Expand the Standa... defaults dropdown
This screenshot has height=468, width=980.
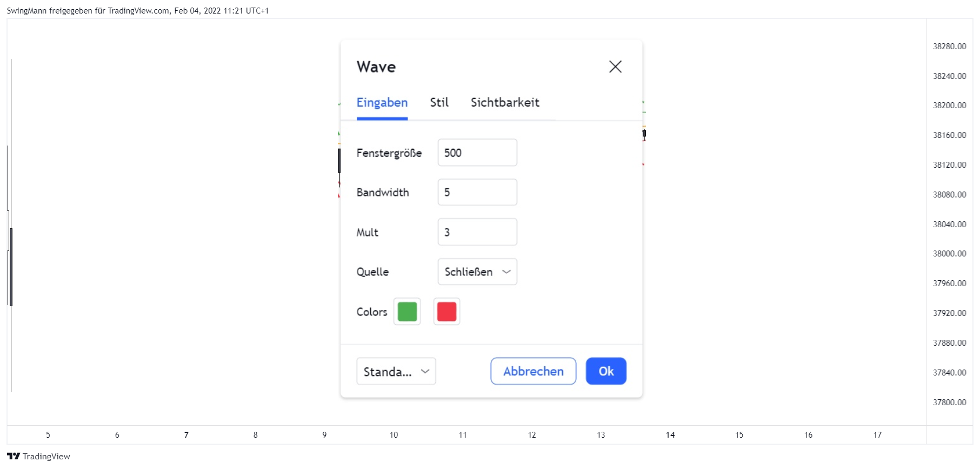click(396, 371)
